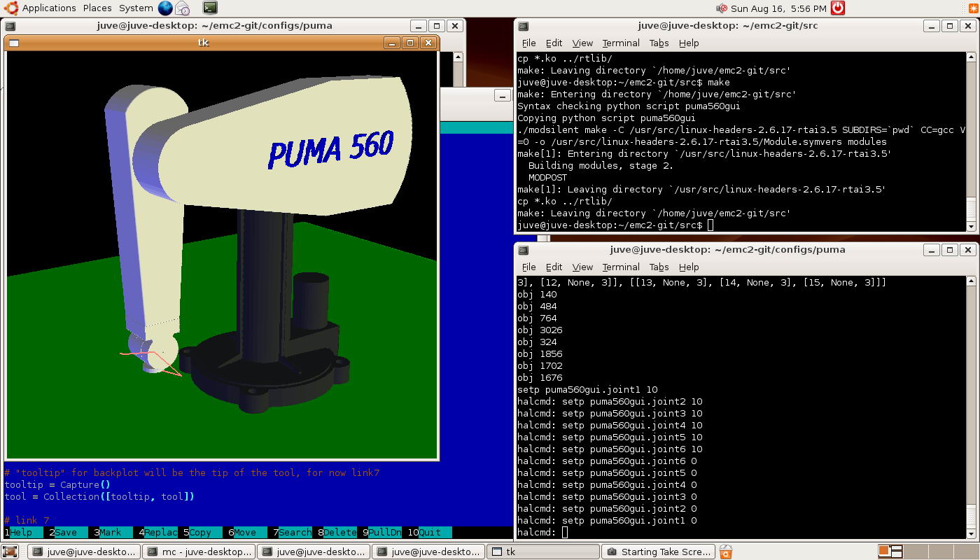
Task: Open the tk window's menu icon
Action: coord(14,43)
